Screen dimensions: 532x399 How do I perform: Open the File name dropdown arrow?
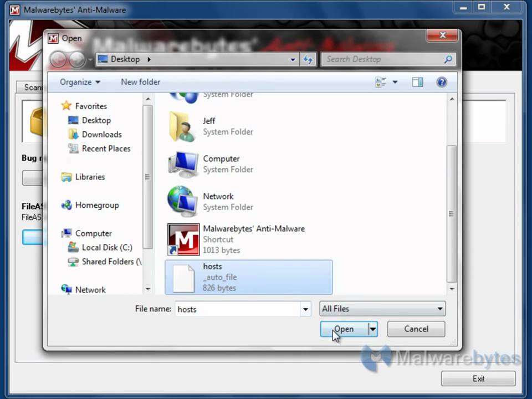pyautogui.click(x=305, y=309)
